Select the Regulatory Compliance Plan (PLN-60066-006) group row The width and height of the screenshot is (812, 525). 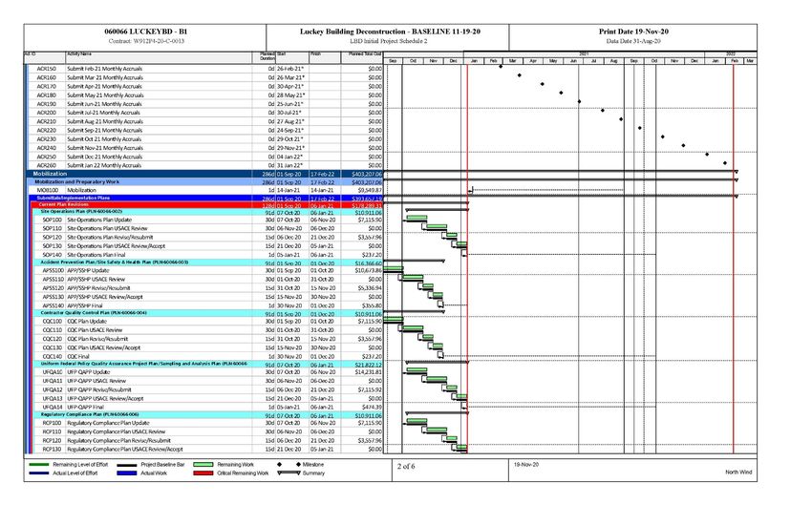tap(209, 415)
